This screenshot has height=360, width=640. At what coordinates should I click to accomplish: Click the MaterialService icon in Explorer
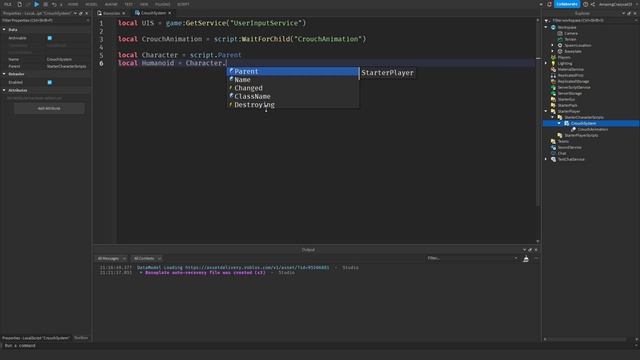[x=553, y=69]
